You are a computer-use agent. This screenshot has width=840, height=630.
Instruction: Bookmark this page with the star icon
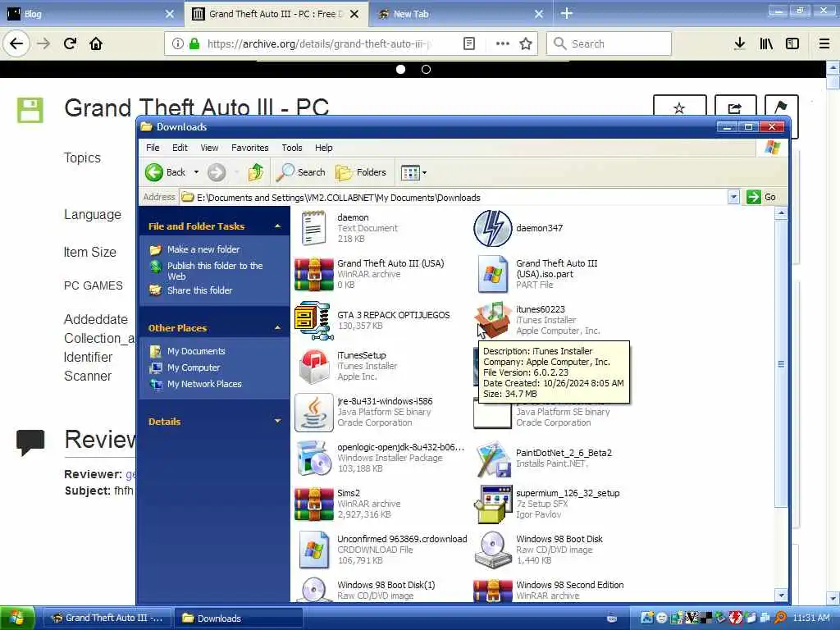click(x=526, y=43)
